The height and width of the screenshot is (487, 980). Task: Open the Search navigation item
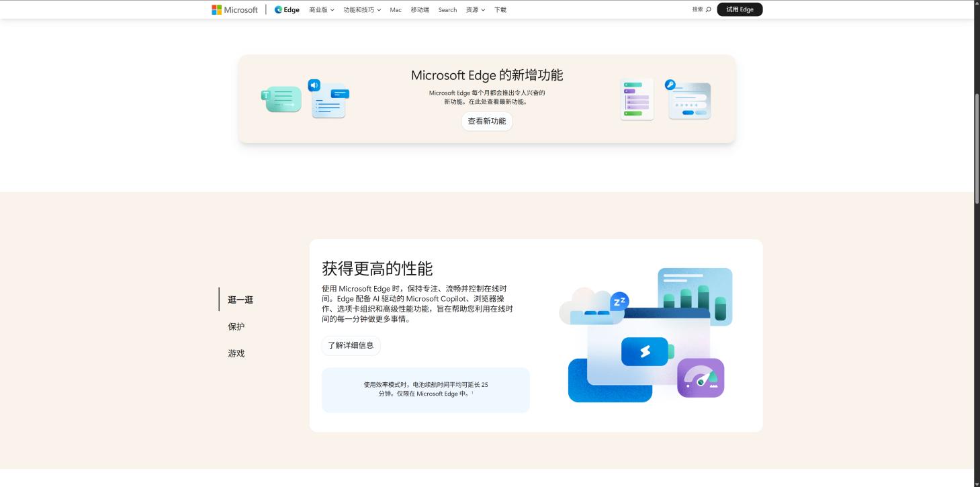click(447, 10)
